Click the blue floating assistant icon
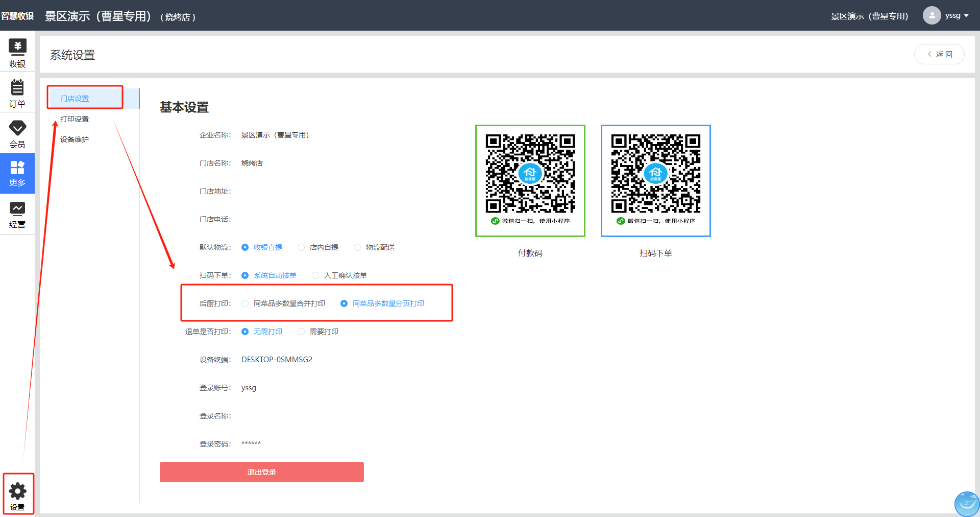 point(966,503)
